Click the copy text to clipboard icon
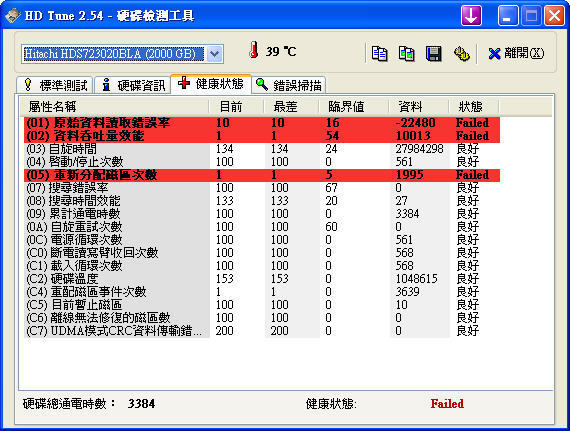Viewport: 570px width, 431px height. pyautogui.click(x=380, y=54)
